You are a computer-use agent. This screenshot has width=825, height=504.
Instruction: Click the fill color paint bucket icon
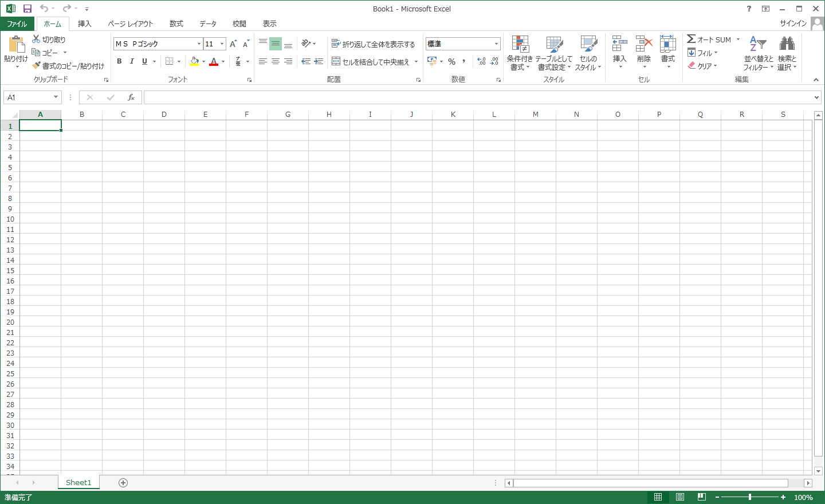194,61
